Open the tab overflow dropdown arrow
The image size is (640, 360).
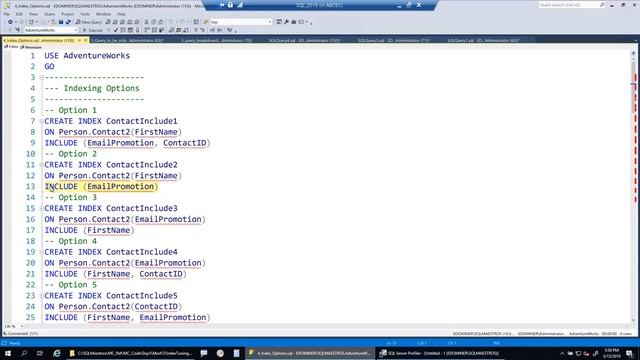pyautogui.click(x=636, y=40)
